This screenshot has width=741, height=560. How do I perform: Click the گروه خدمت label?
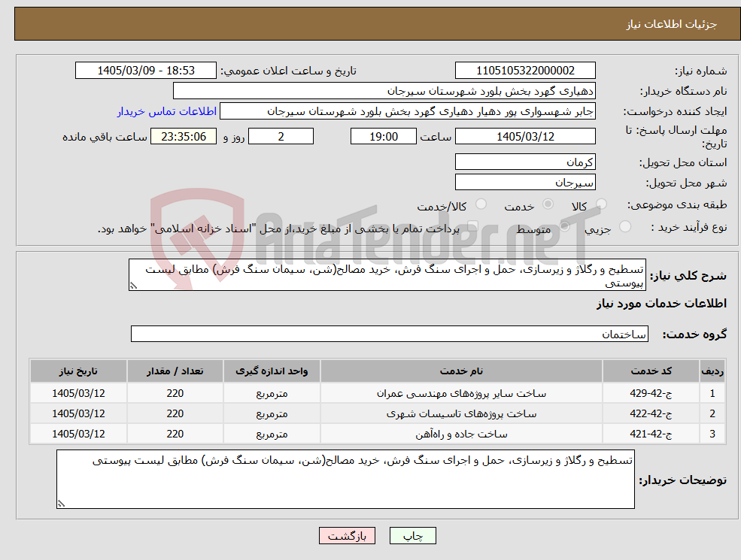tap(694, 334)
